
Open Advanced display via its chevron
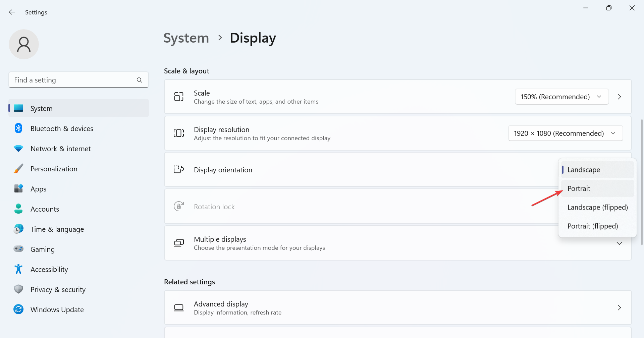(x=620, y=307)
